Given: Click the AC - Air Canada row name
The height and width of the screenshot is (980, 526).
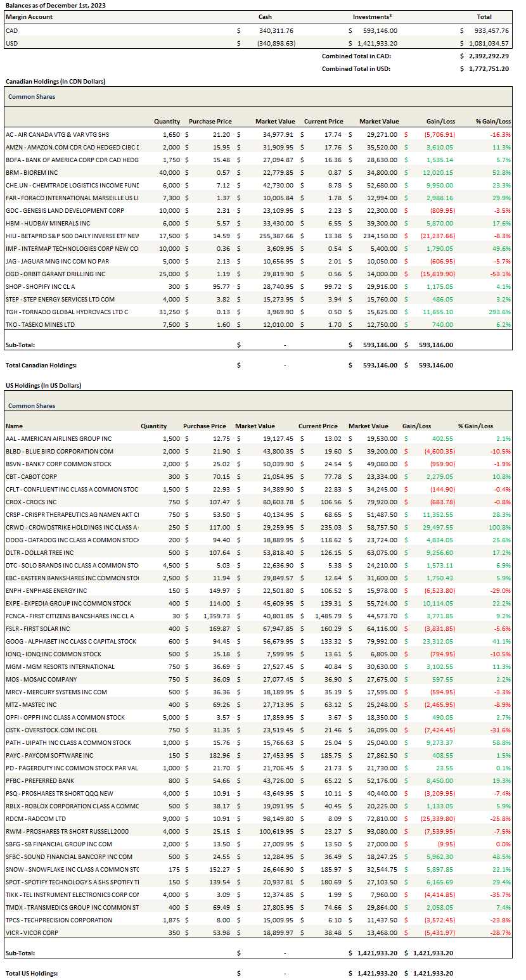Looking at the screenshot, I should pos(57,134).
